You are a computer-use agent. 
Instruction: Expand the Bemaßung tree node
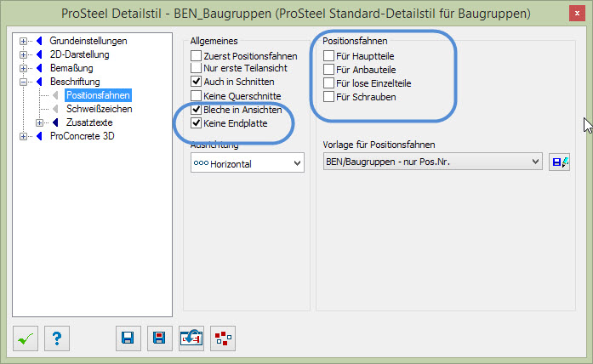pyautogui.click(x=24, y=68)
